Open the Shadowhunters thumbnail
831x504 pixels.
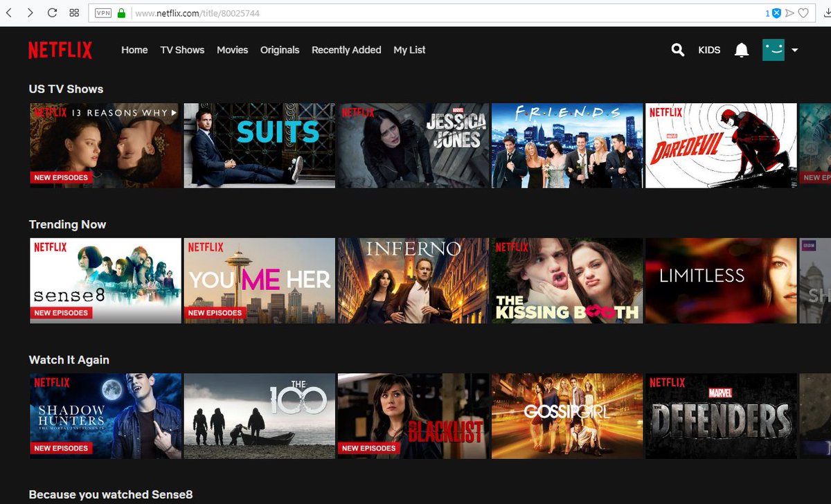click(x=105, y=416)
